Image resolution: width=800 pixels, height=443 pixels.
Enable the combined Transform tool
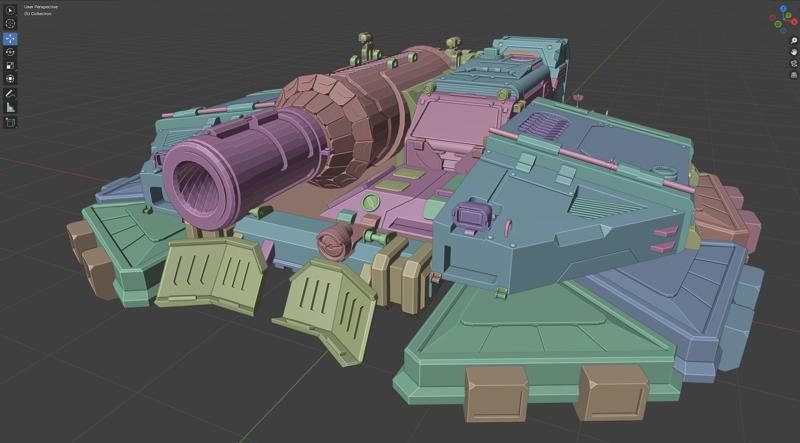(10, 79)
